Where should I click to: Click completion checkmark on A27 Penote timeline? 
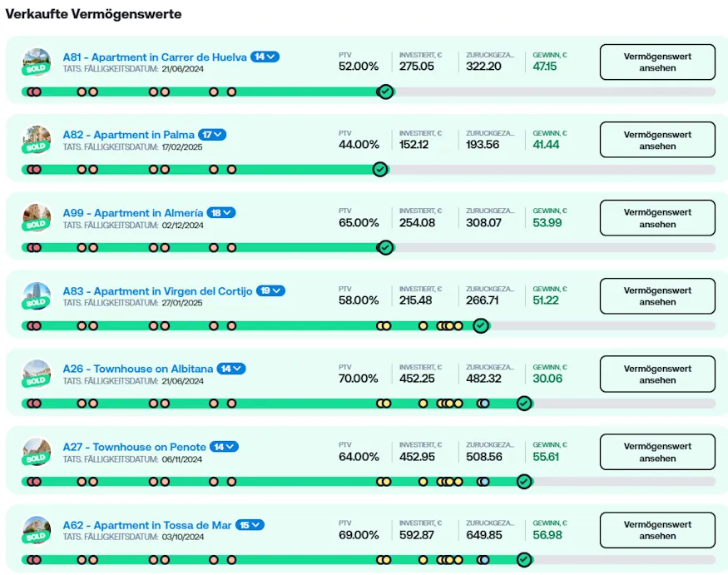pos(524,481)
